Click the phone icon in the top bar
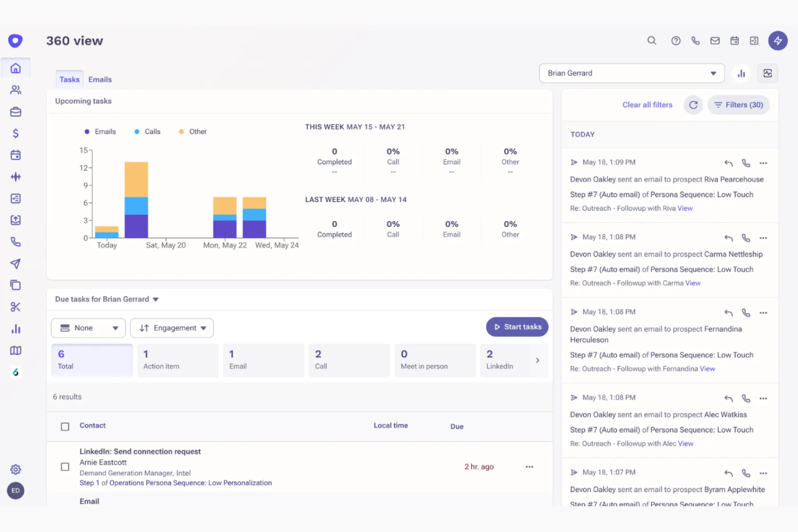Image resolution: width=798 pixels, height=532 pixels. (696, 40)
